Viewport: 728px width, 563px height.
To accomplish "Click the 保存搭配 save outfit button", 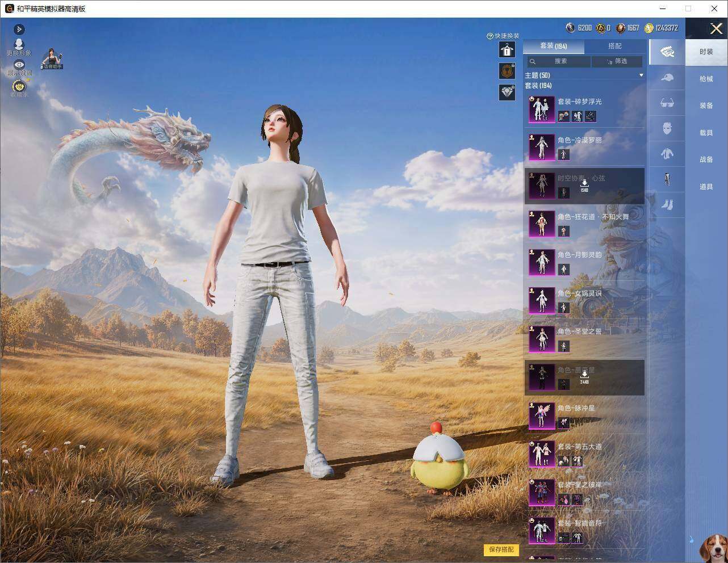I will point(501,549).
